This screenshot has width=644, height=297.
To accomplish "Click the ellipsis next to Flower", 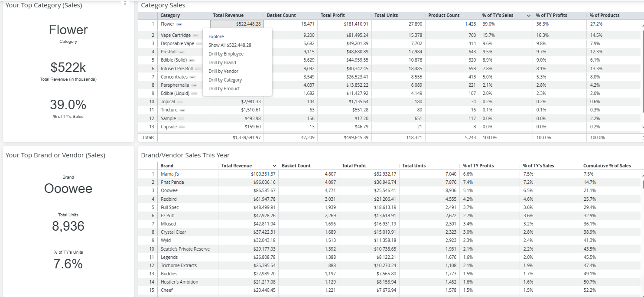I will [x=179, y=24].
